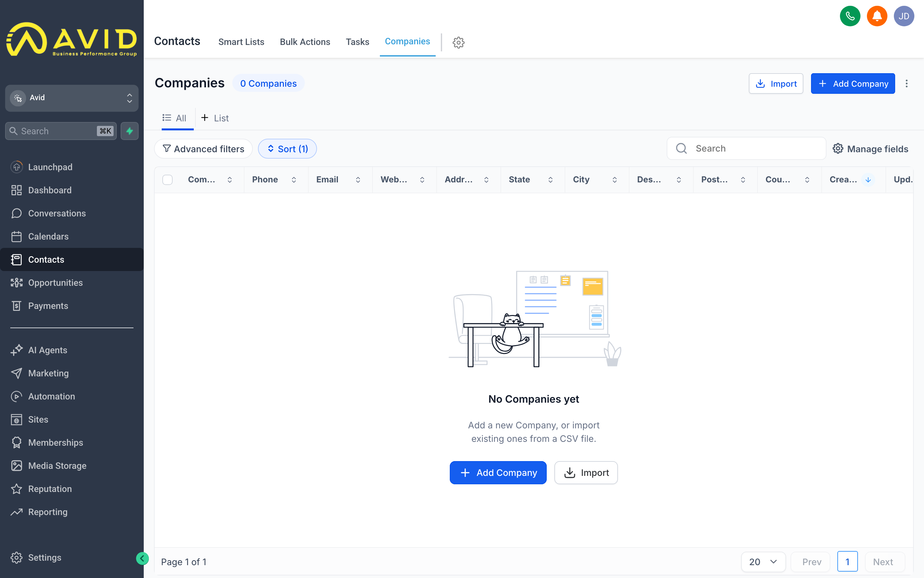
Task: Open Calendars from sidebar
Action: [x=72, y=236]
